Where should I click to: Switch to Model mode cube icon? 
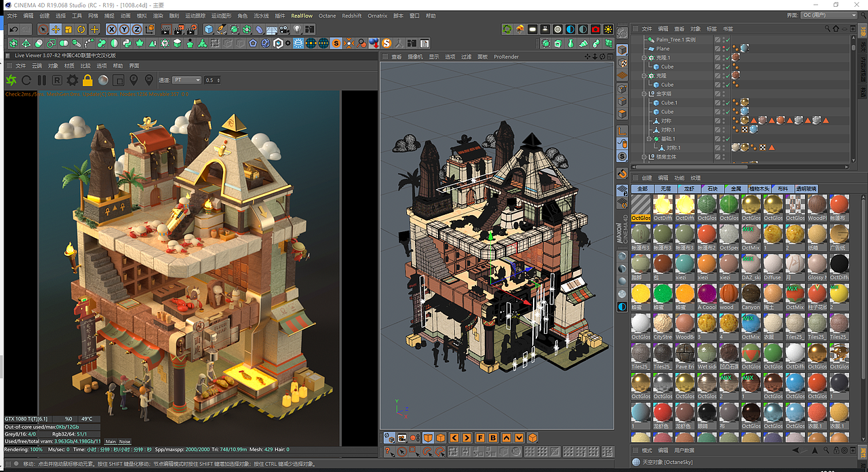coord(623,51)
